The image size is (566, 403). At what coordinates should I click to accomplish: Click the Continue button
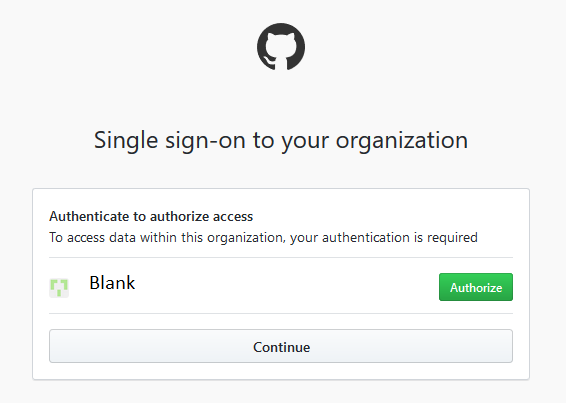(x=281, y=346)
